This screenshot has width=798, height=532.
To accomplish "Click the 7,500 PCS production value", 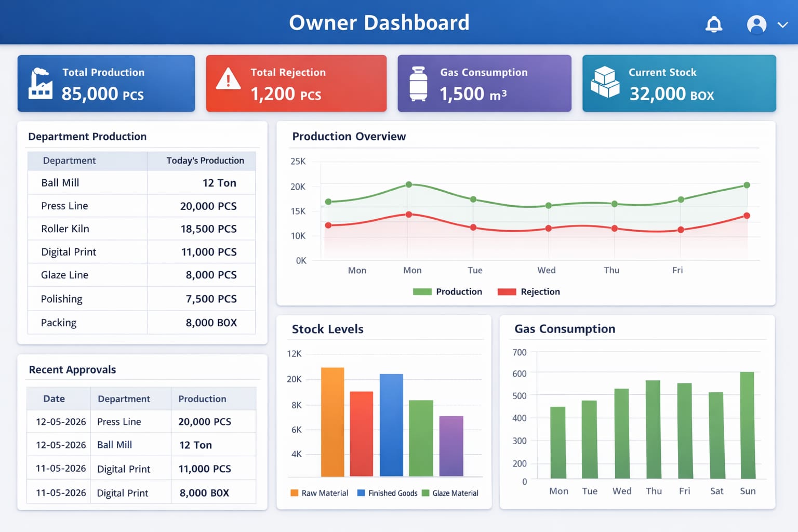I will click(211, 299).
